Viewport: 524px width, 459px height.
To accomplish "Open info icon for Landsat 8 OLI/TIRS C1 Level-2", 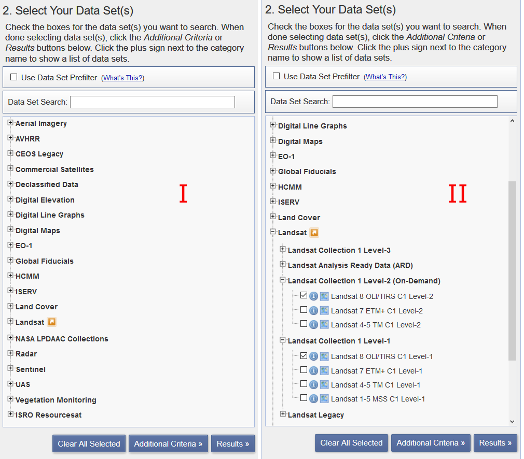I will click(x=313, y=296).
